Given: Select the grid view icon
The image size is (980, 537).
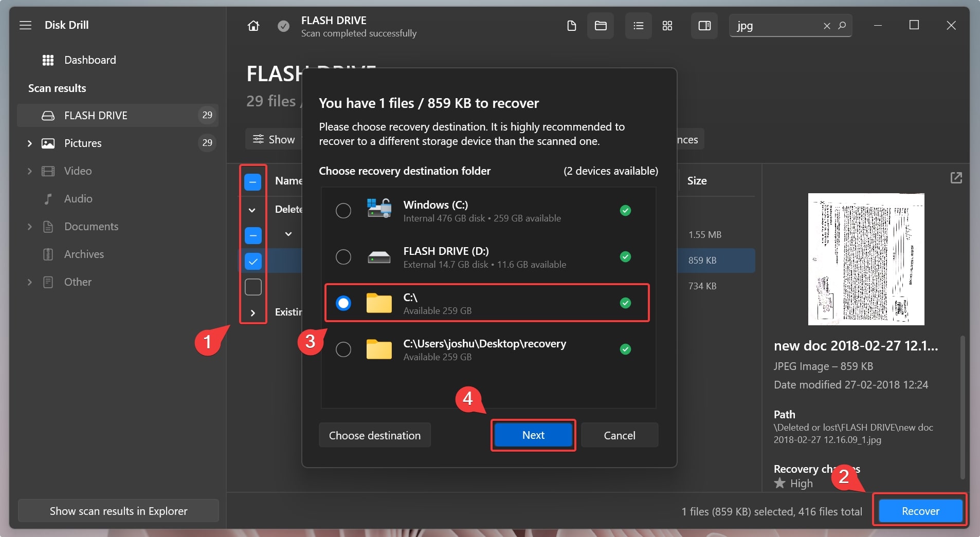Looking at the screenshot, I should (667, 26).
